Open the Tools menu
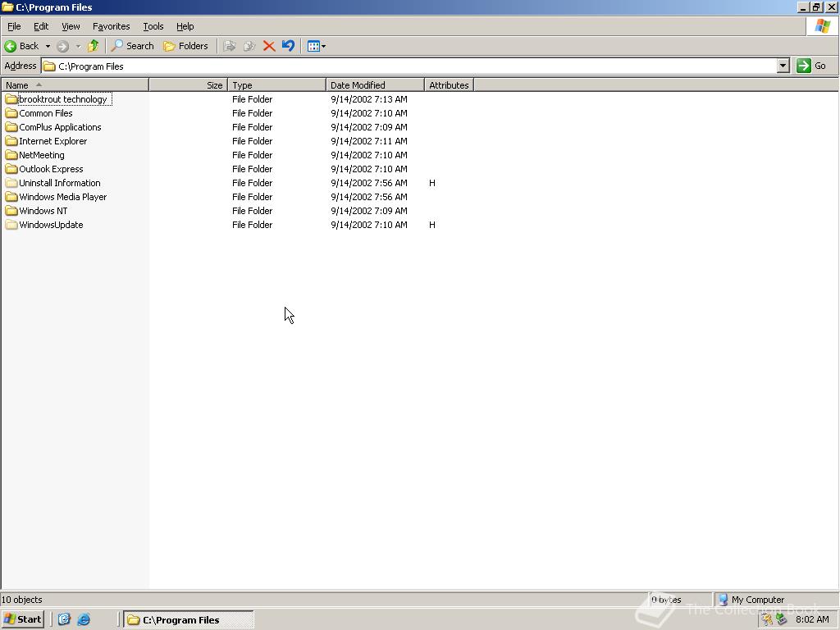The height and width of the screenshot is (630, 840). [153, 26]
